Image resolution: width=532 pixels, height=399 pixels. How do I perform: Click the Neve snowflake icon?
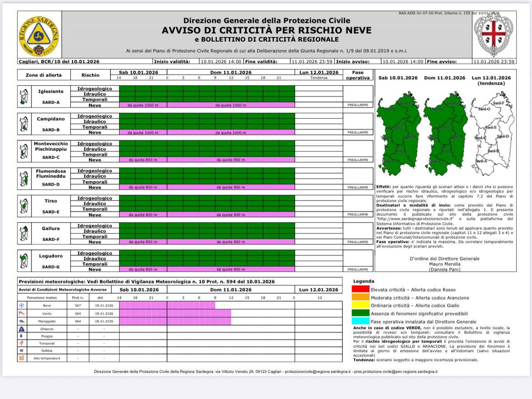click(21, 305)
